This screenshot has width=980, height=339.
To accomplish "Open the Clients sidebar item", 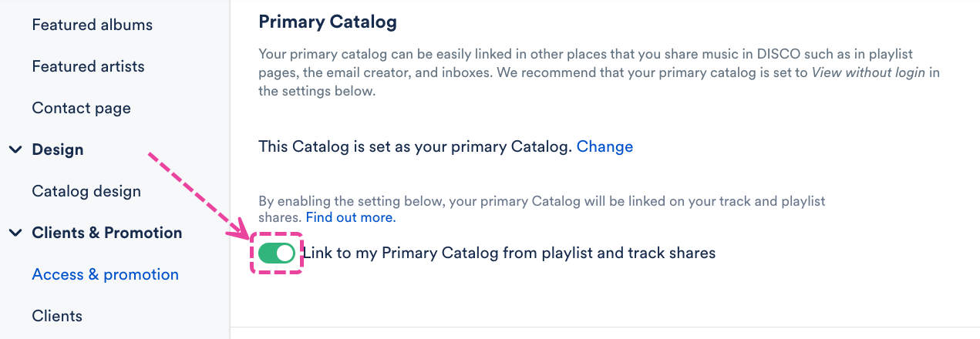I will 57,316.
